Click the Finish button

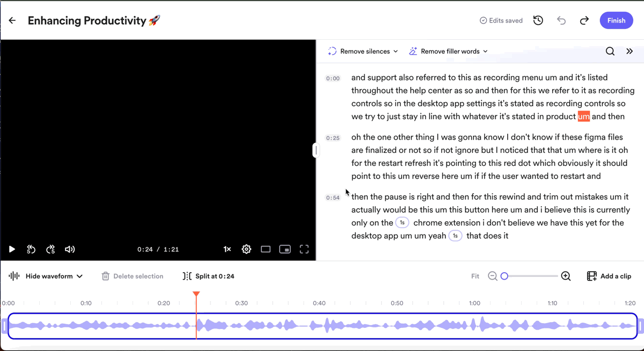[616, 20]
